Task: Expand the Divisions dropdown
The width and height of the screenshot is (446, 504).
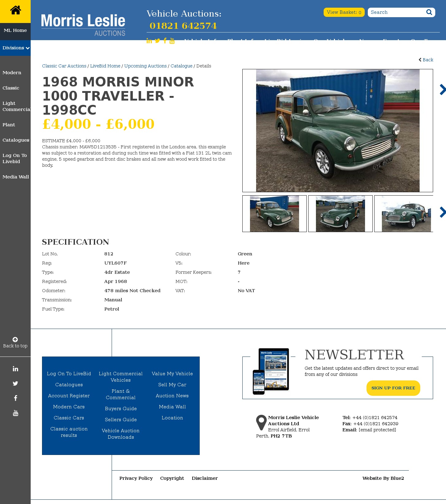Action: pyautogui.click(x=15, y=48)
